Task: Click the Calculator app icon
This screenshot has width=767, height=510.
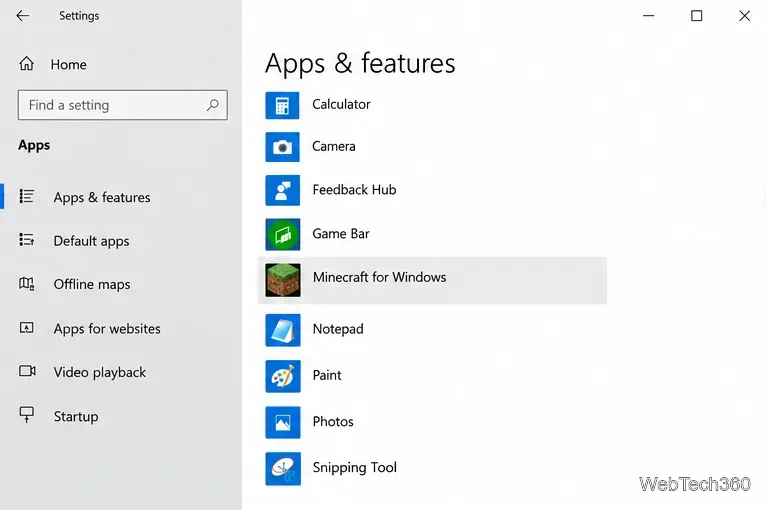Action: pyautogui.click(x=282, y=105)
